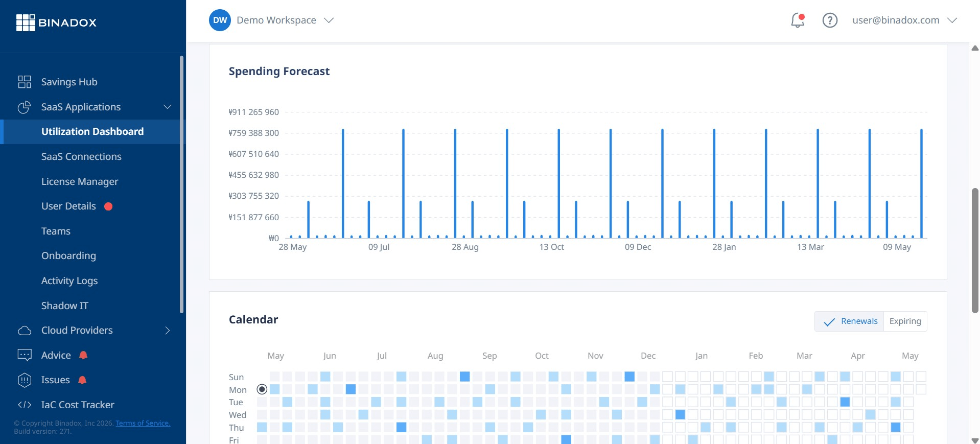Open Issues section
The width and height of the screenshot is (980, 444).
pos(55,380)
